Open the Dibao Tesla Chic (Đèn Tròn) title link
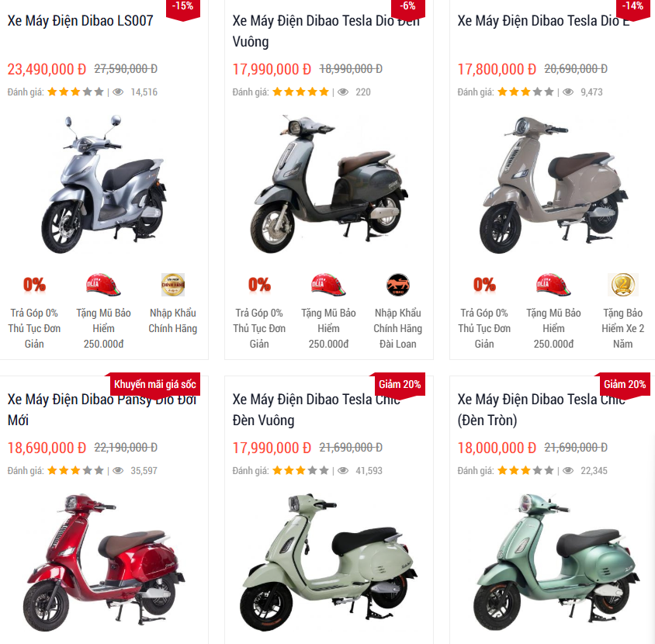 542,410
